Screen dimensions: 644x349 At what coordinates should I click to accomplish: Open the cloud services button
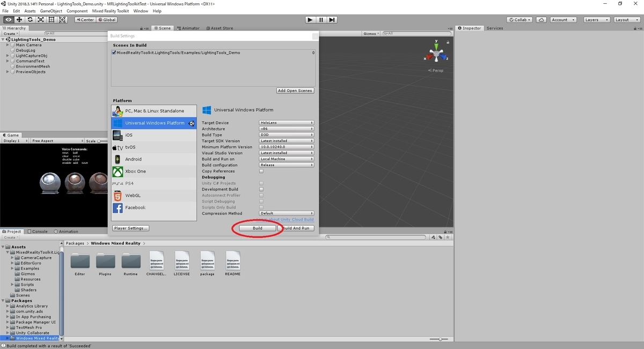click(x=541, y=20)
